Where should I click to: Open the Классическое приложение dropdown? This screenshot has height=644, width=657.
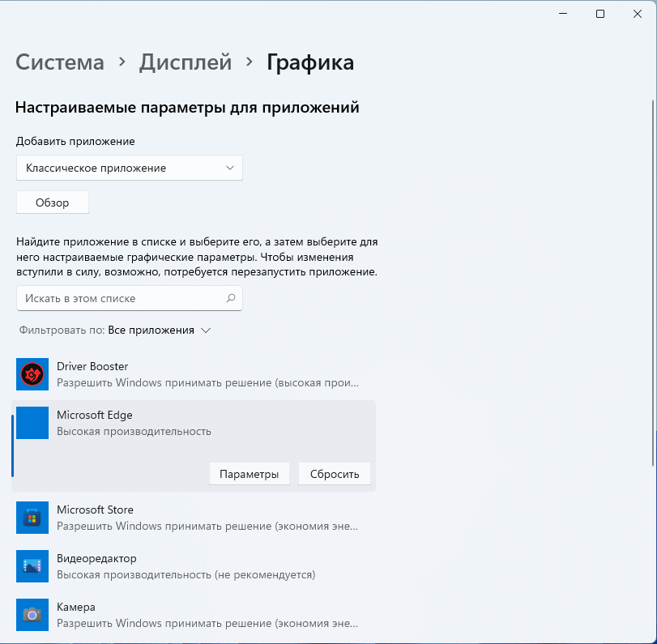[130, 168]
